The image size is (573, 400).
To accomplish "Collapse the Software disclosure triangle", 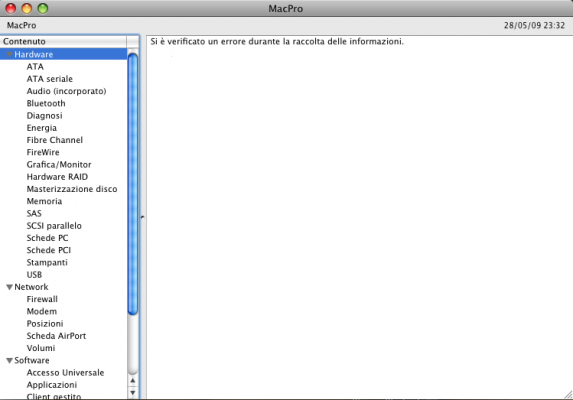I will pos(10,361).
